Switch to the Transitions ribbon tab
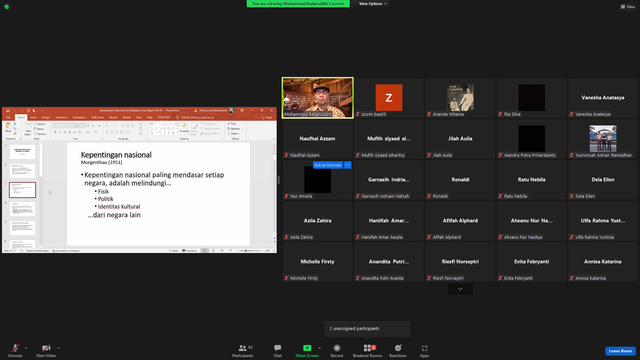 click(61, 117)
